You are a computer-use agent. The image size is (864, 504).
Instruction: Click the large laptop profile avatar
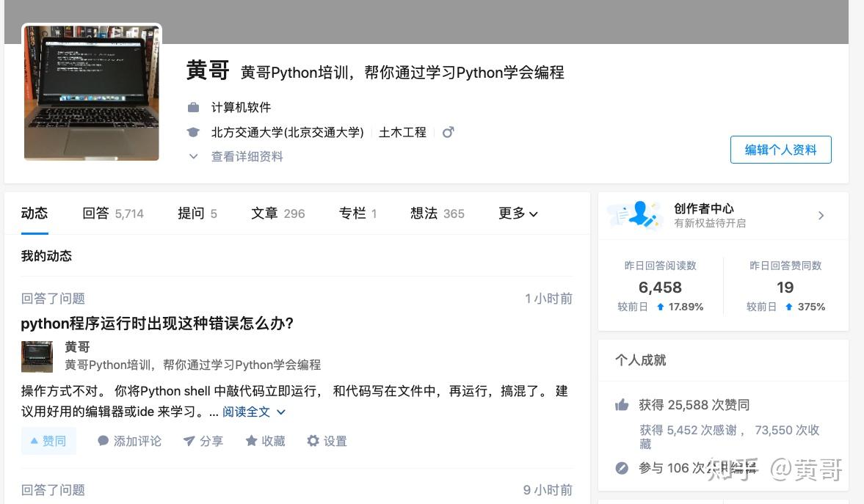[x=92, y=92]
